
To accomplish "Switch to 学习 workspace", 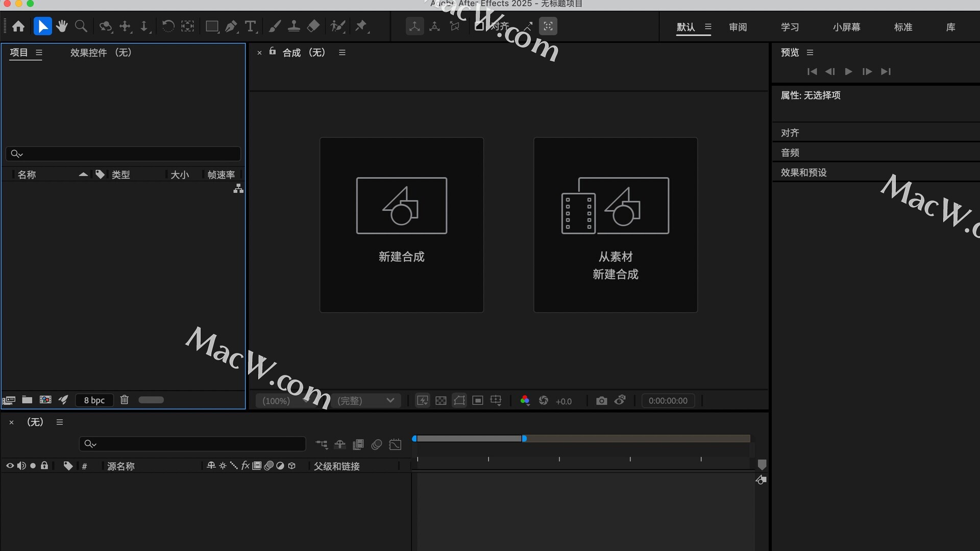I will (x=790, y=27).
